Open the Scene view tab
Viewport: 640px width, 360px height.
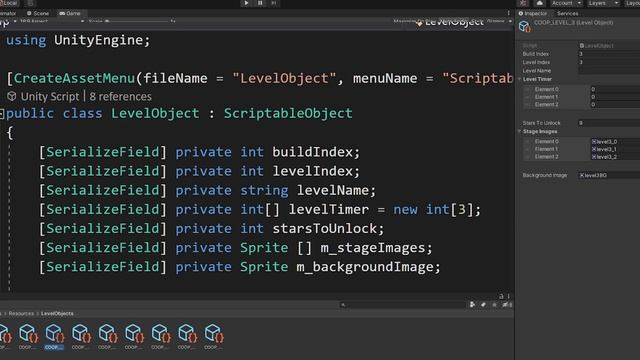click(x=38, y=13)
